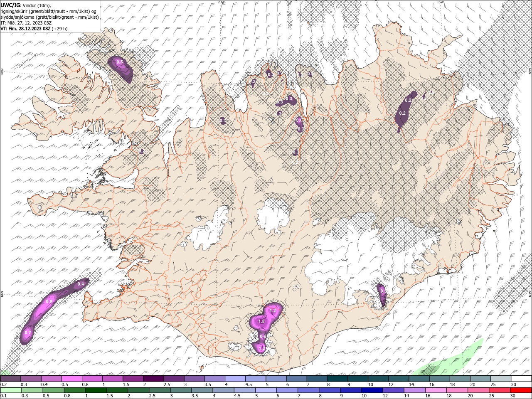Click the 'VT: Fim. 28.12.2023 08Z (+29 h)' line
This screenshot has width=532, height=399.
pos(34,29)
